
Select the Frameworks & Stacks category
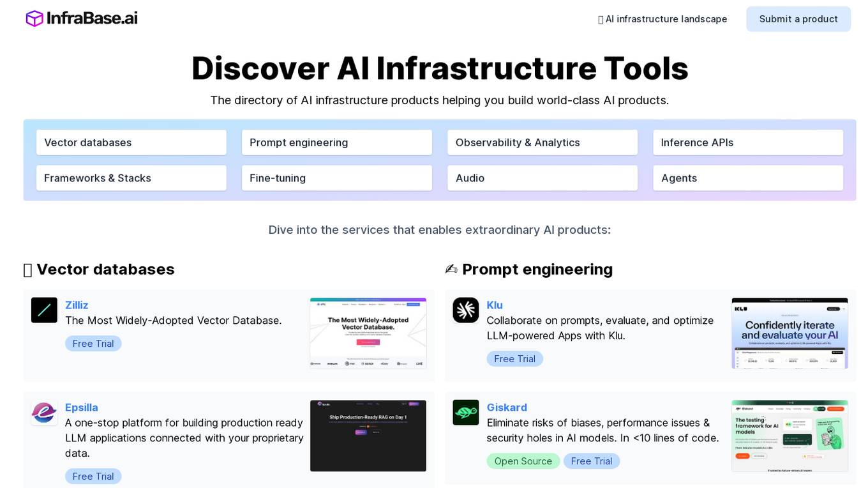[131, 178]
